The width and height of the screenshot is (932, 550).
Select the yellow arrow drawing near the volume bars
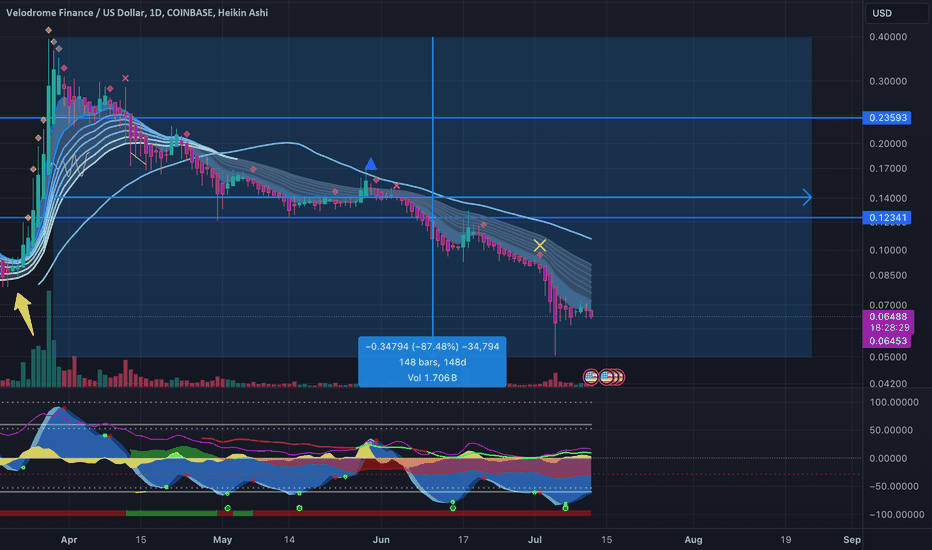pos(24,313)
